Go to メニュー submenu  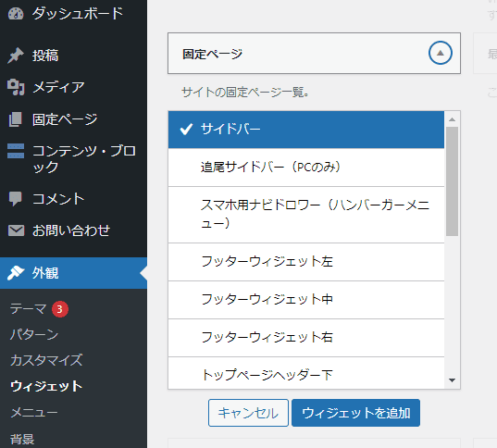(34, 413)
